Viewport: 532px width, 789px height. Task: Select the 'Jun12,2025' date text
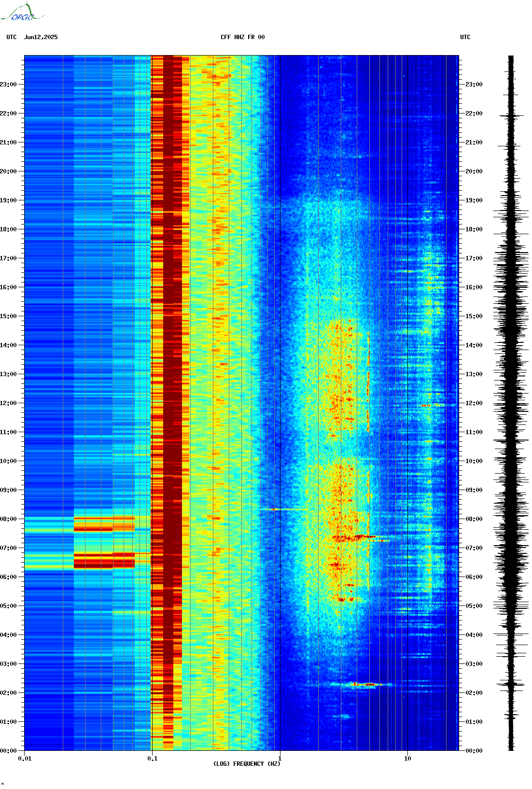click(41, 37)
